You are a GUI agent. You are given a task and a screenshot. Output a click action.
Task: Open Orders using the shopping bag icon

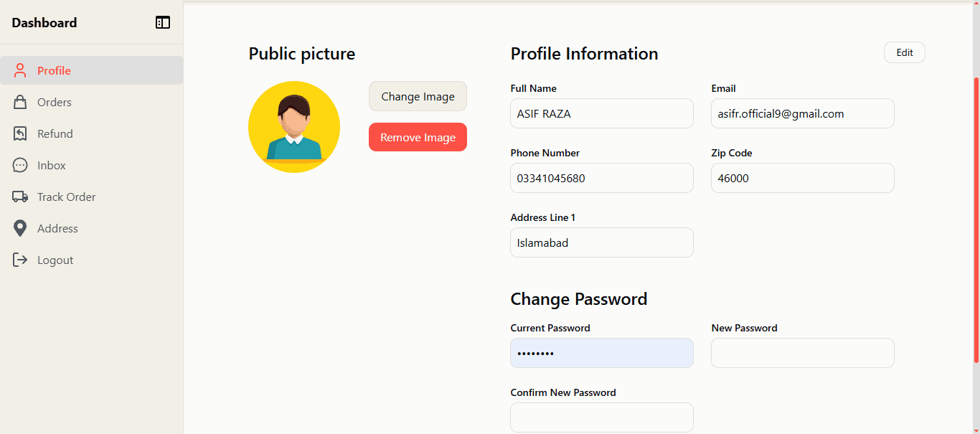point(19,101)
